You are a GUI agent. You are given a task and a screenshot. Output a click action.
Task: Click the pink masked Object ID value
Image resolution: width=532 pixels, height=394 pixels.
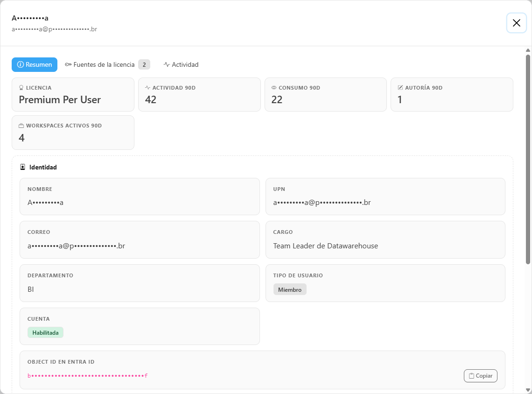pos(88,376)
